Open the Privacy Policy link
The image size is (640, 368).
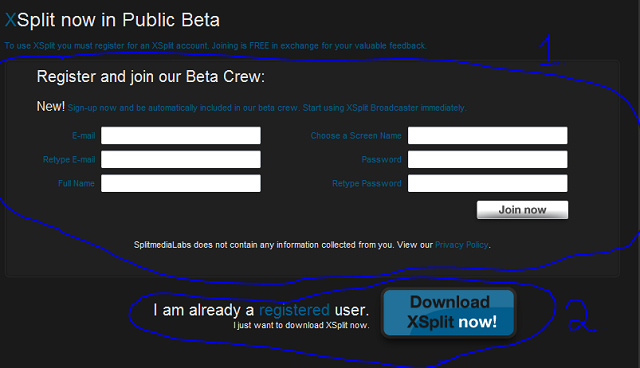point(461,245)
